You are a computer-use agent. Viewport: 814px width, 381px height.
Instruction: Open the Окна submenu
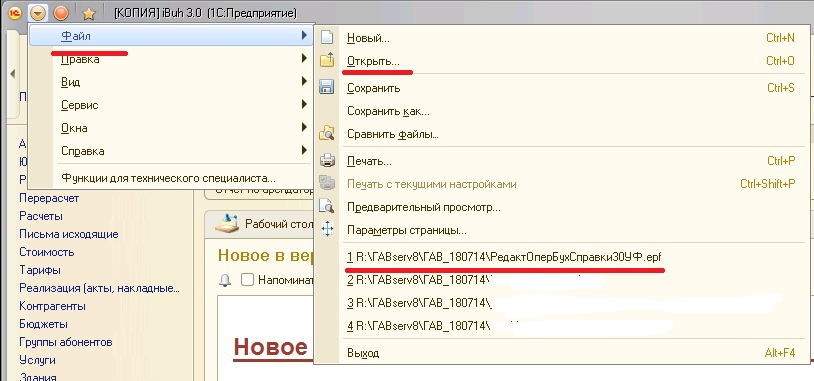click(x=171, y=128)
